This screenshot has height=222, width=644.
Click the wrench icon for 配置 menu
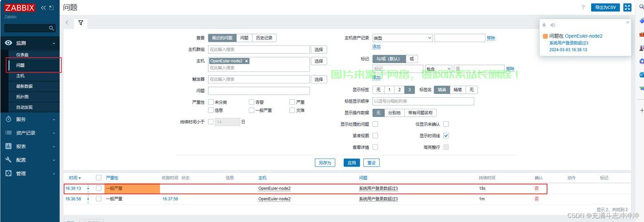[x=8, y=160]
